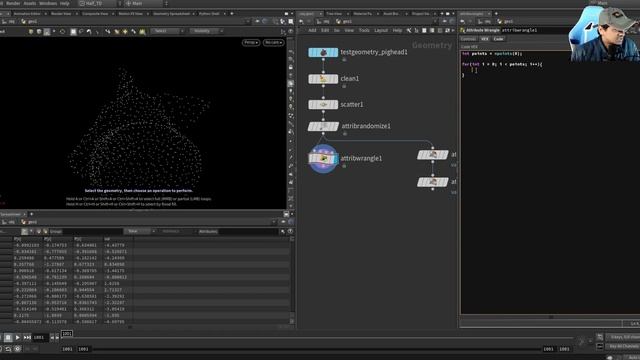Toggle bypass flag on attribwrangle1 node
640x360 pixels.
click(312, 158)
